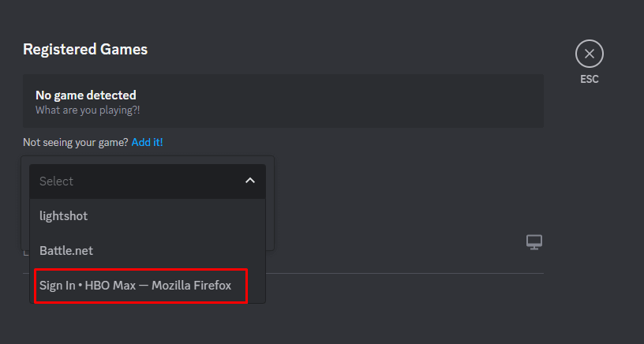
Task: Collapse the Select list using the chevron
Action: 250,181
